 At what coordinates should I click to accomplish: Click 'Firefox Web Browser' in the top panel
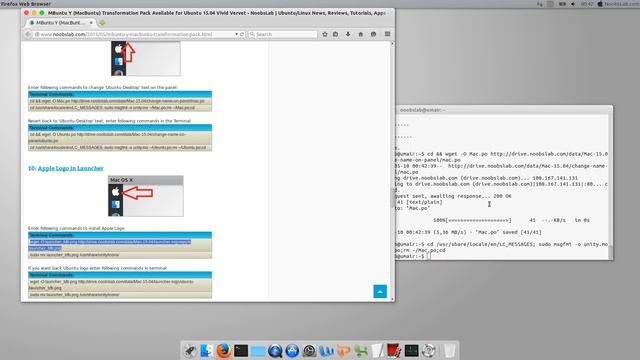click(26, 4)
